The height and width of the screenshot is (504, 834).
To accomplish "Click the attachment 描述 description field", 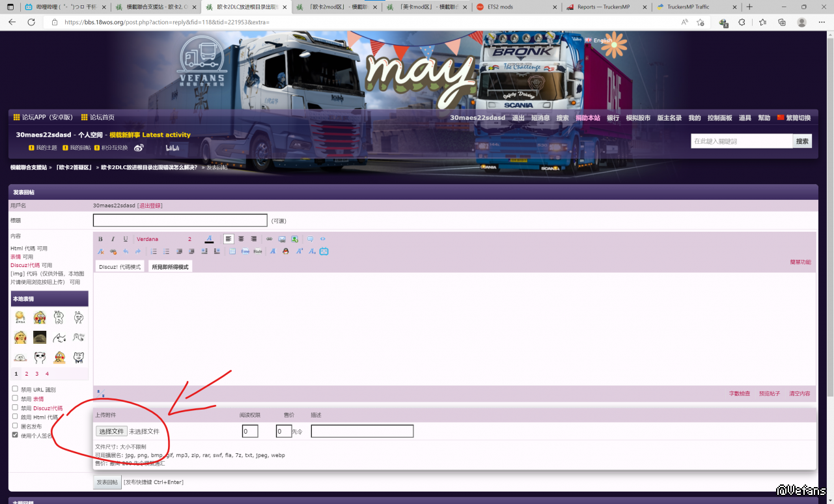I will pos(362,431).
